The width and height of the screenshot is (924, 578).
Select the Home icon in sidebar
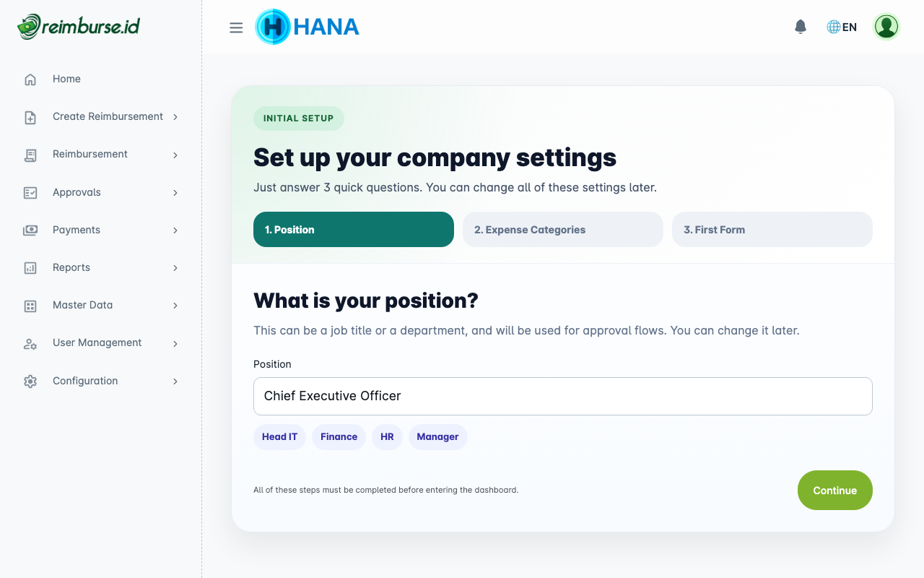(30, 78)
